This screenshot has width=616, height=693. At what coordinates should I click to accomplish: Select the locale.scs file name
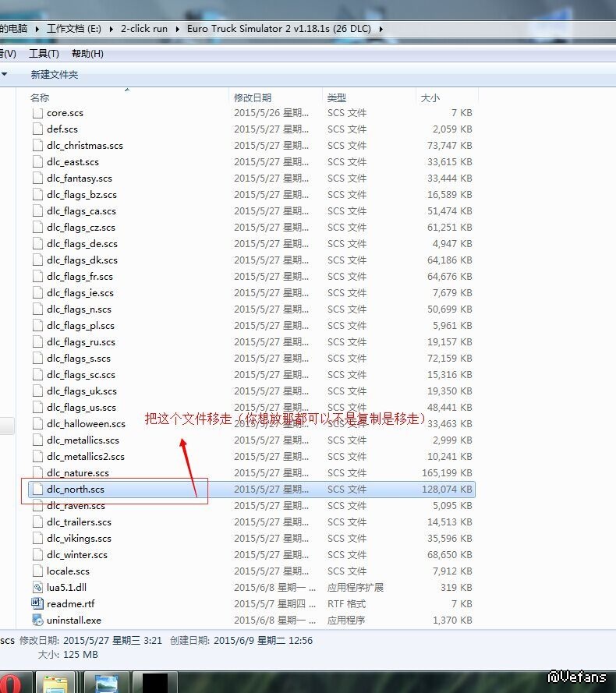(68, 571)
